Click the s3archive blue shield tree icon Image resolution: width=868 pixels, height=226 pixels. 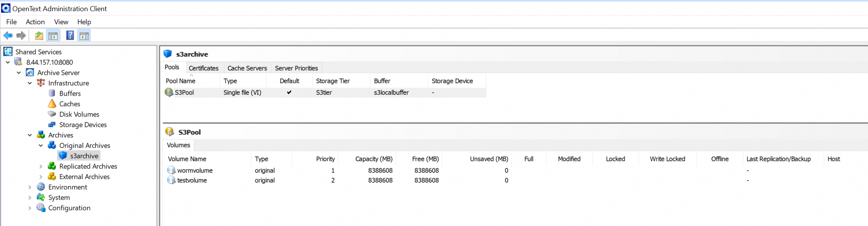pos(63,156)
